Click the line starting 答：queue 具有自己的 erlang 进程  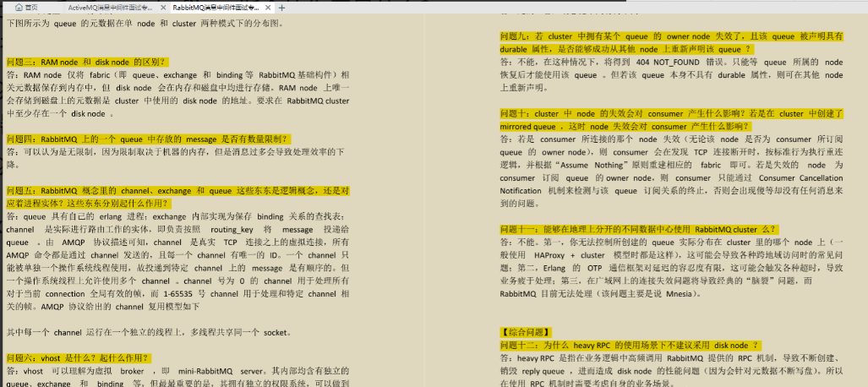pos(177,216)
